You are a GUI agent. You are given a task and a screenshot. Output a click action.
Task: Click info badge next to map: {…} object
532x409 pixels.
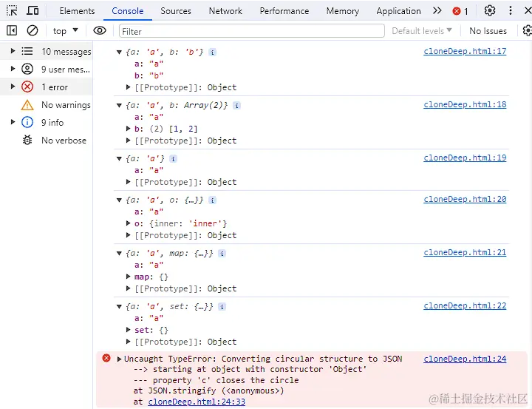(x=222, y=254)
